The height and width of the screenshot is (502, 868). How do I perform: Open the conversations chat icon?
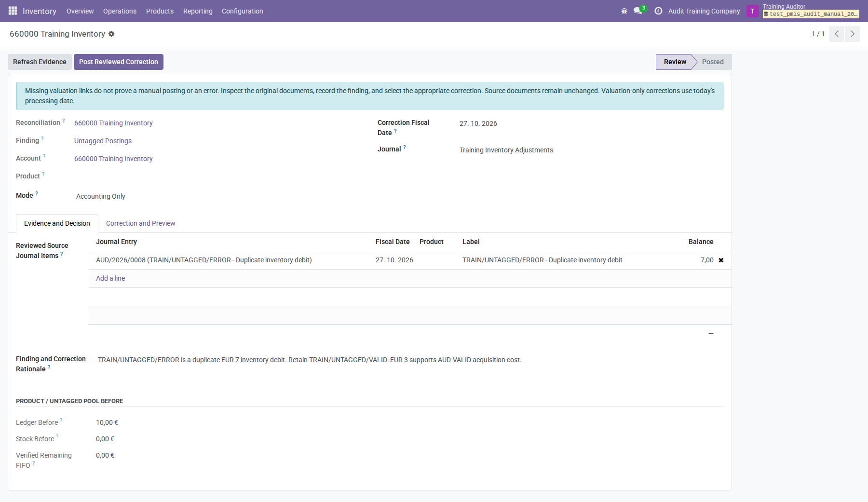(638, 11)
